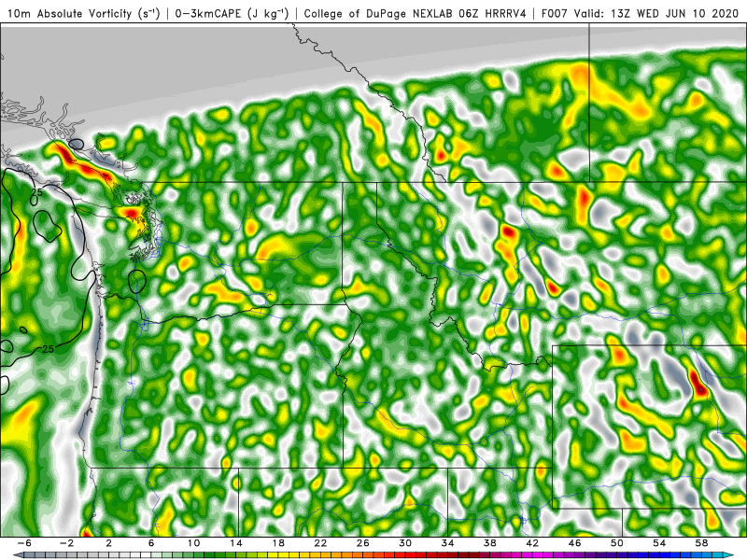Click the '2' color scale tick label

click(109, 543)
